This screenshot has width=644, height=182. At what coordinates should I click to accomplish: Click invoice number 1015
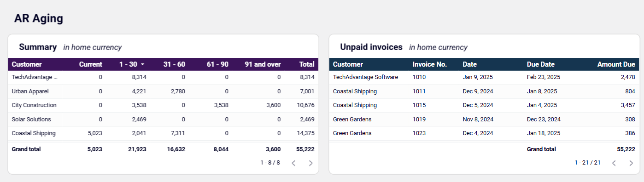(x=419, y=105)
